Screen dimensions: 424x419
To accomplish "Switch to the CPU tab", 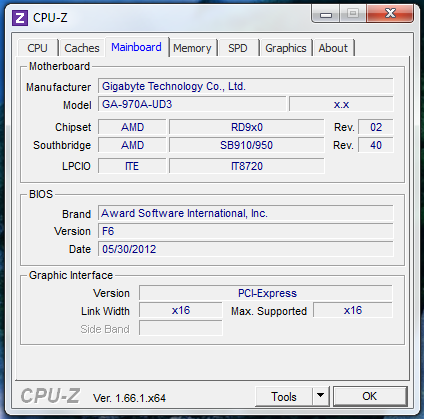I will (x=38, y=48).
